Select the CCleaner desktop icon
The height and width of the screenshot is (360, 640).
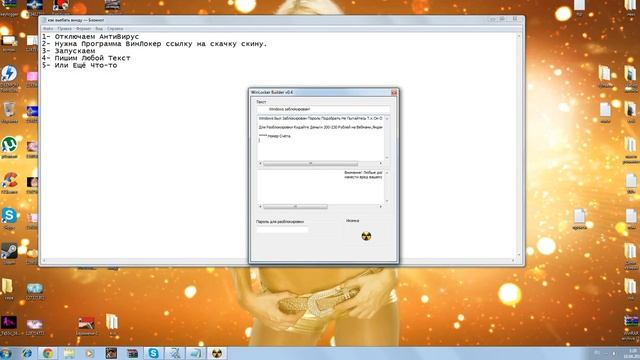click(9, 182)
